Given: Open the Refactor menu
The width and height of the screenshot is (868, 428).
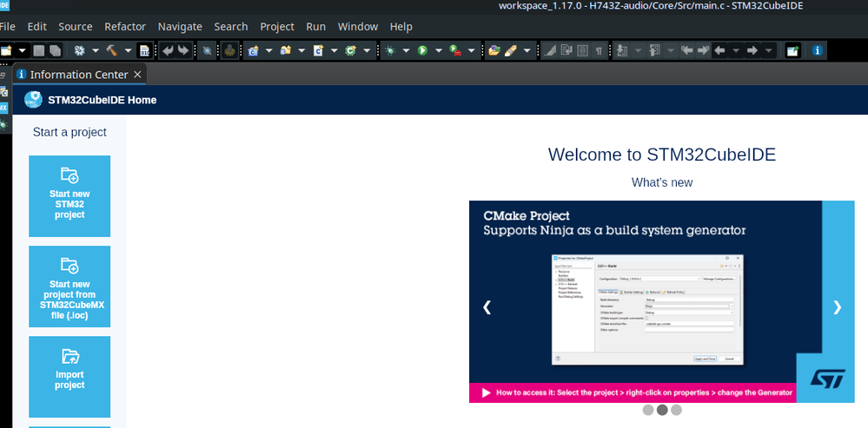Looking at the screenshot, I should 125,27.
